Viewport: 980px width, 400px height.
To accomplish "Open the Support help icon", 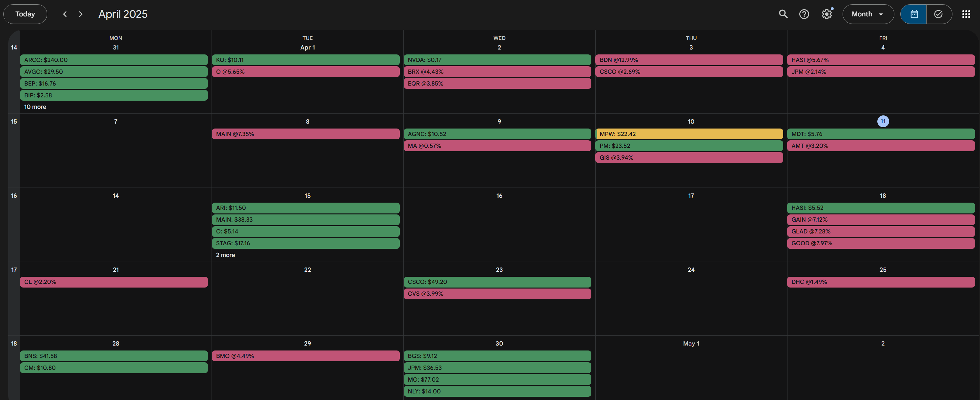I will pyautogui.click(x=804, y=14).
